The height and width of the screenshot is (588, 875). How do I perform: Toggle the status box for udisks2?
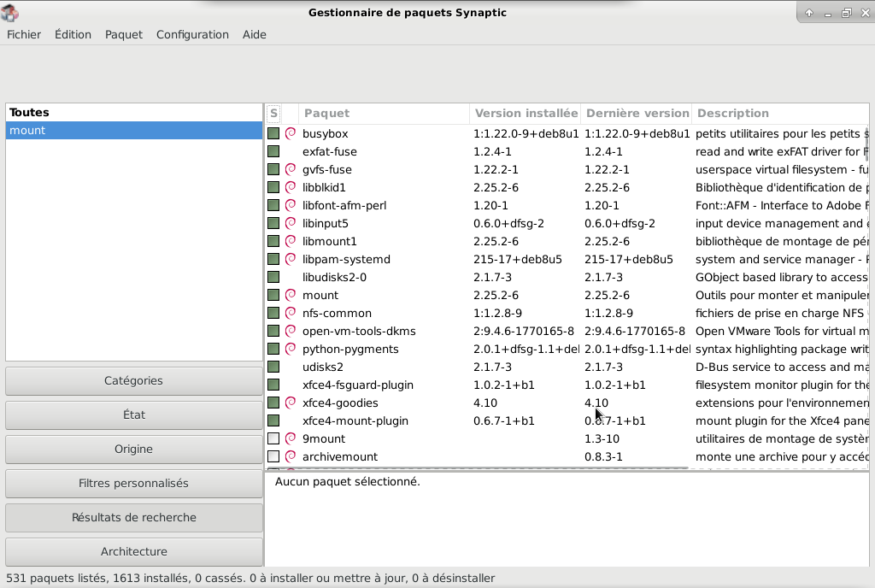[273, 367]
